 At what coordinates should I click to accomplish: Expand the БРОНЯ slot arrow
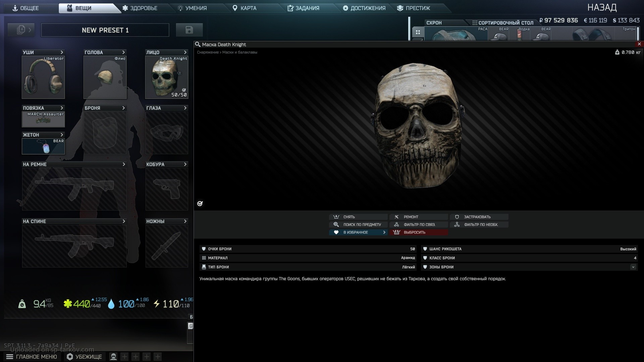point(123,108)
